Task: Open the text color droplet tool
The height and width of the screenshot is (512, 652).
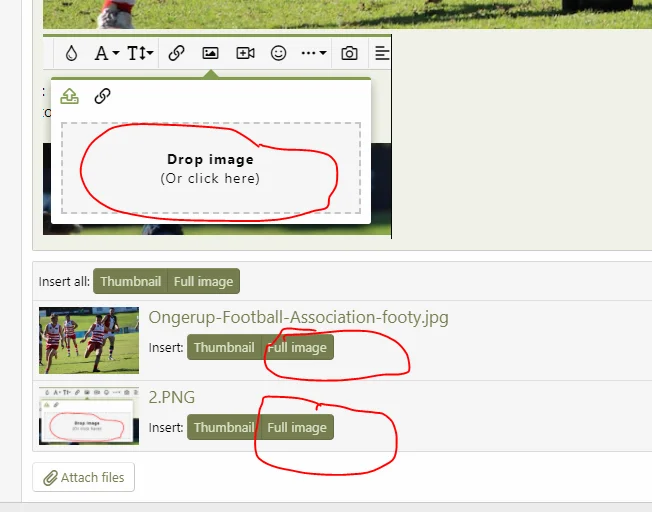Action: pyautogui.click(x=72, y=53)
